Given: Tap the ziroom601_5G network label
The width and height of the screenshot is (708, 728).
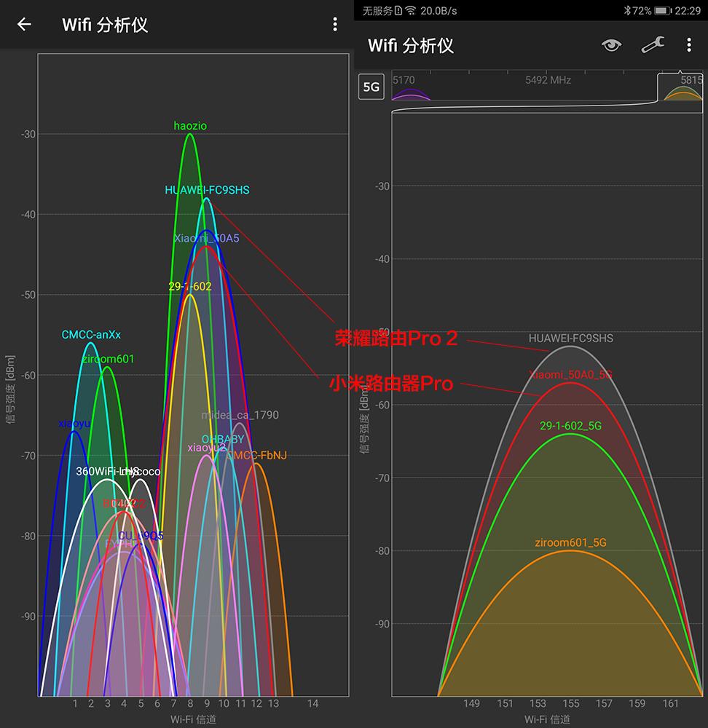Looking at the screenshot, I should pyautogui.click(x=570, y=542).
